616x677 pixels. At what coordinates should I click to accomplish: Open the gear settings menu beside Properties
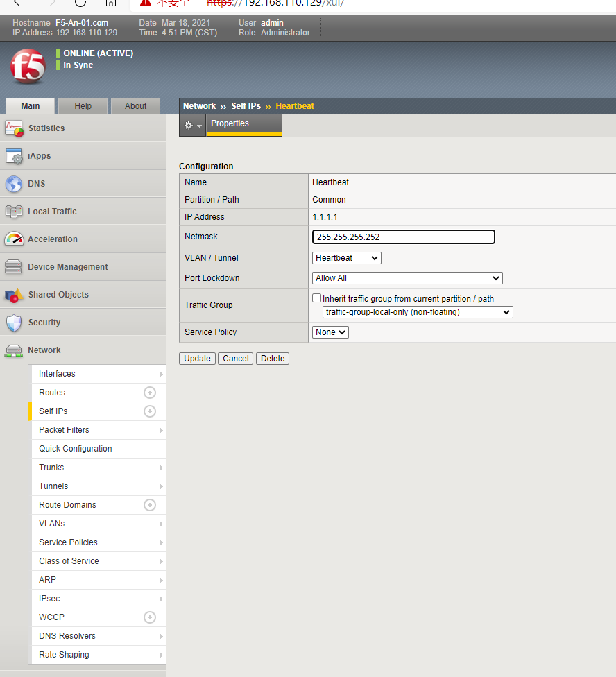coord(192,126)
